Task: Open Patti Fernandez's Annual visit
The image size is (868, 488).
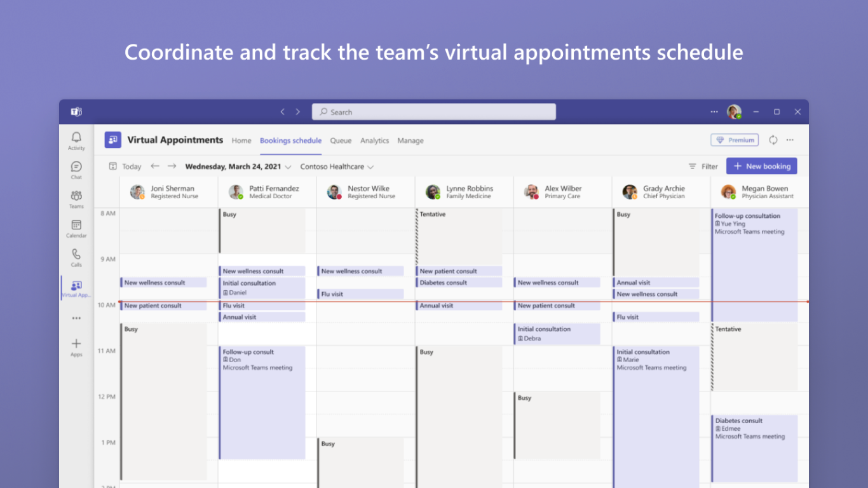Action: (x=262, y=317)
